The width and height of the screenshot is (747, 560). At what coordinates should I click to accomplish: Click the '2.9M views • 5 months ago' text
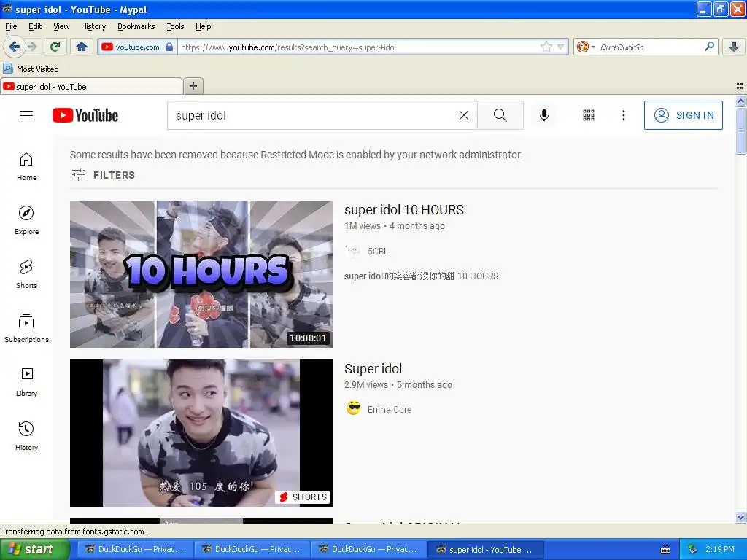click(x=398, y=385)
